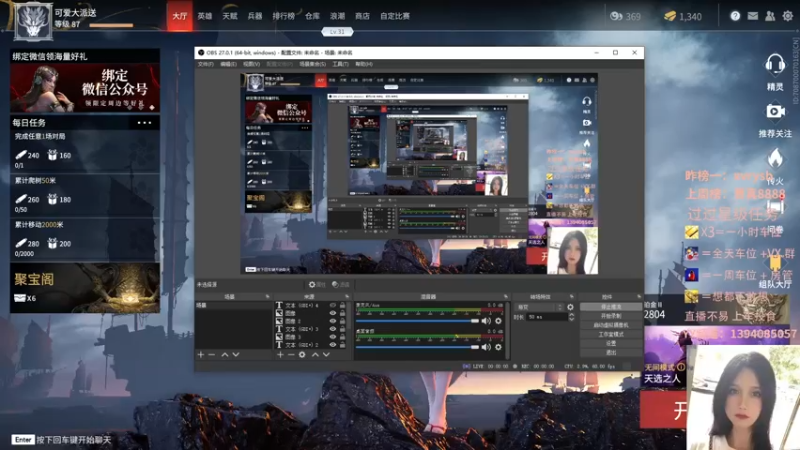
Task: Open the 工具(T) menu in OBS
Action: click(x=340, y=64)
